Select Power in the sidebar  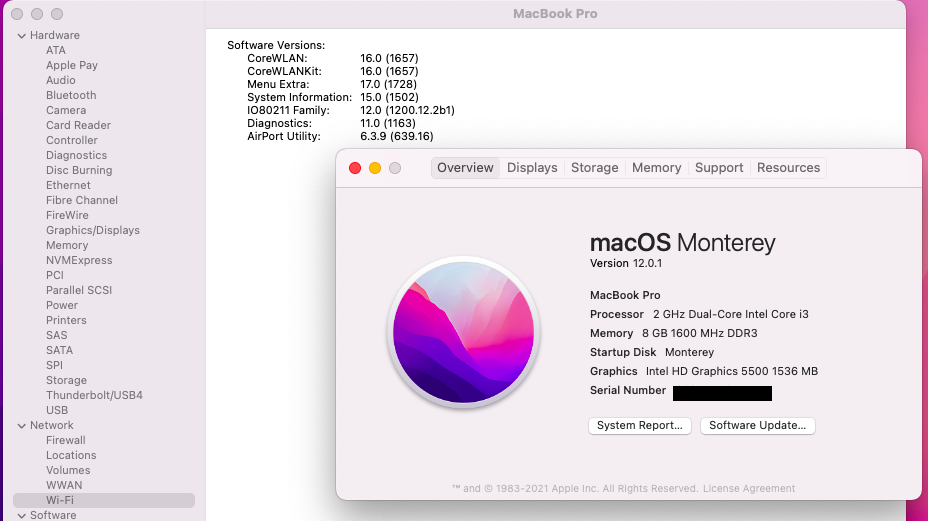62,305
